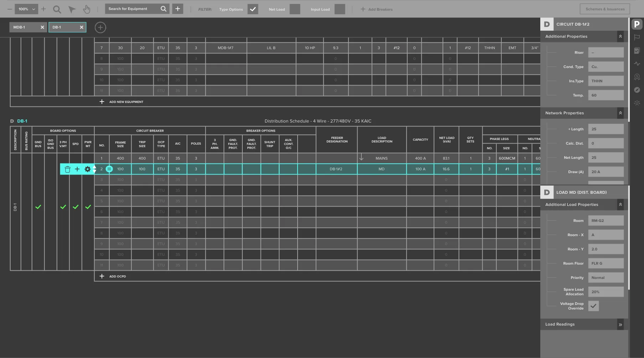Toggle Voltage Drop Override checkbox

click(x=593, y=306)
